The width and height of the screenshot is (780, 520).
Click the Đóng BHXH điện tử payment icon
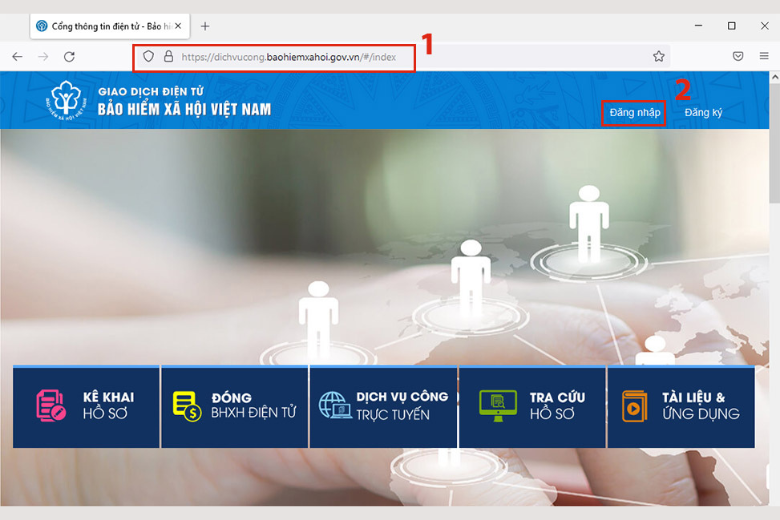pyautogui.click(x=186, y=405)
